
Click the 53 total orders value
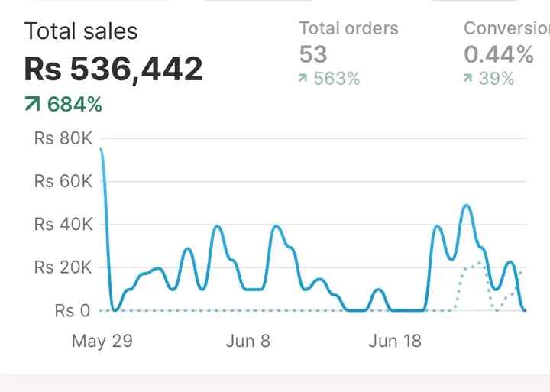tap(313, 54)
